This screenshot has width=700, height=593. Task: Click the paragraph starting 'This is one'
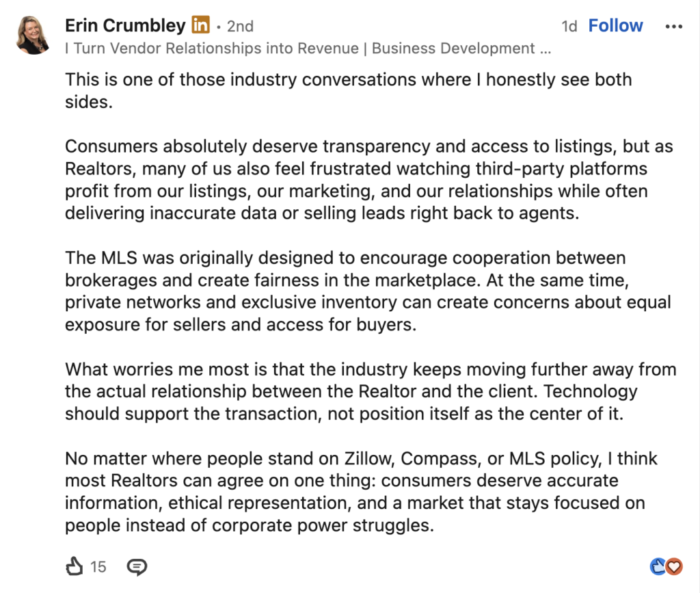coord(348,91)
